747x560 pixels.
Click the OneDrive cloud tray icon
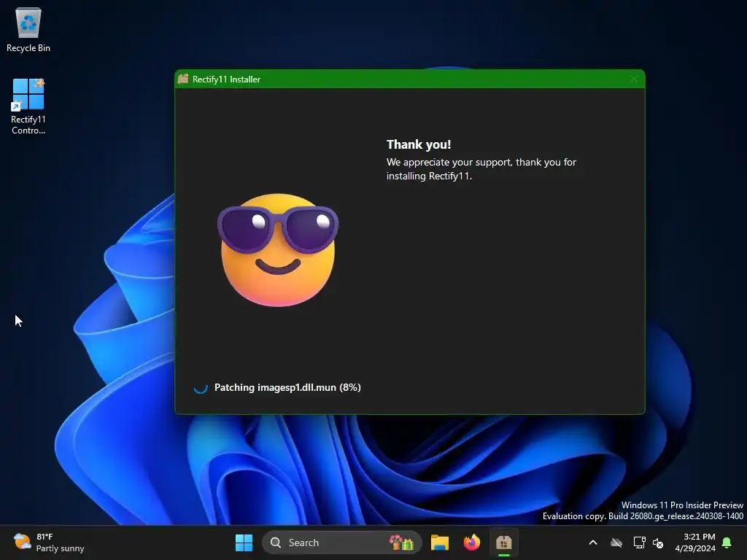(616, 542)
